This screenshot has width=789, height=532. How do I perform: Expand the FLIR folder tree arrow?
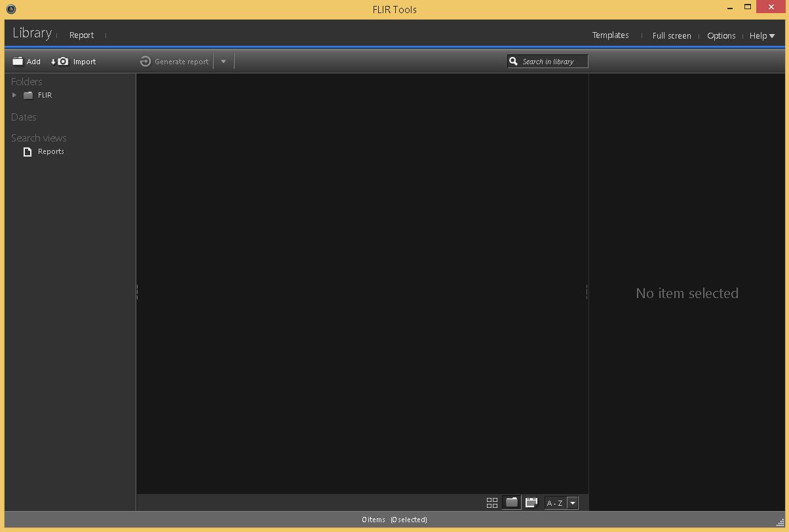tap(14, 95)
